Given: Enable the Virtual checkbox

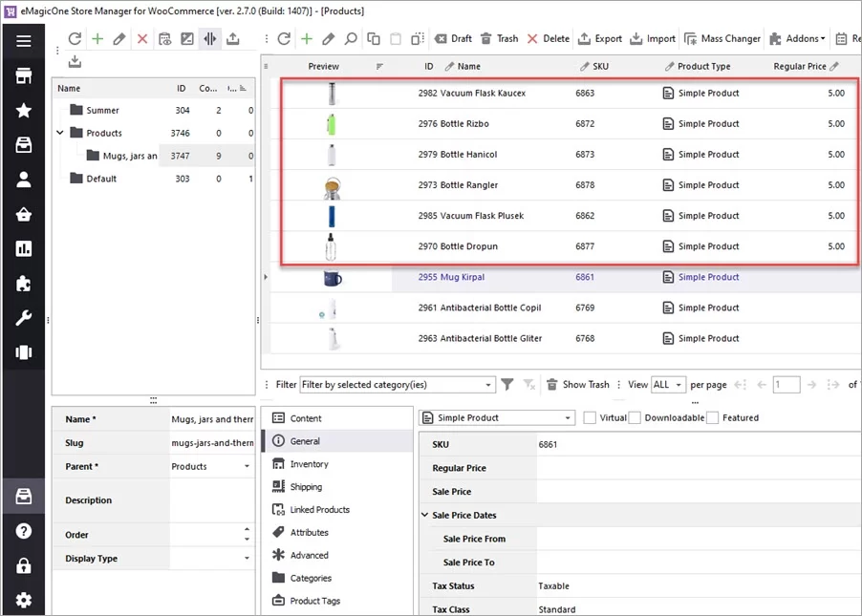Looking at the screenshot, I should (x=590, y=417).
